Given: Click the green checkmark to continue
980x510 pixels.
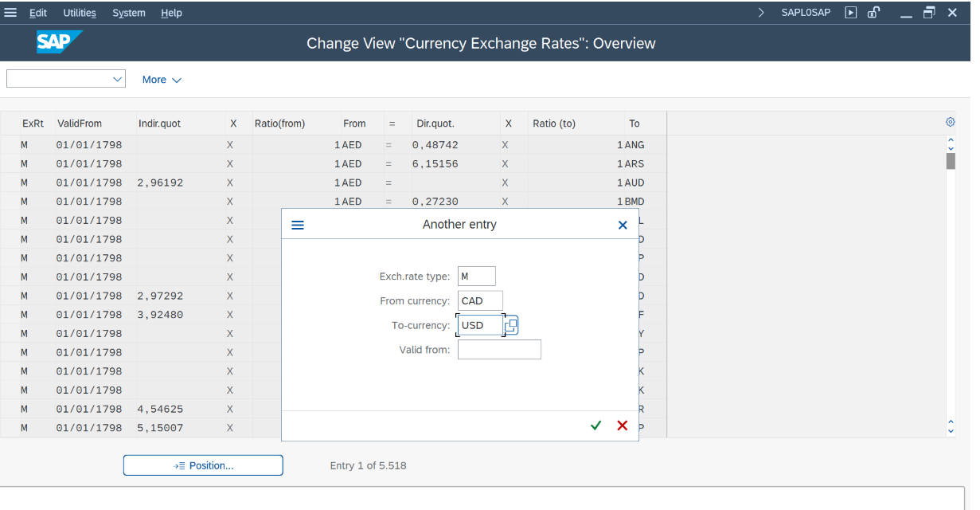Looking at the screenshot, I should click(x=595, y=426).
